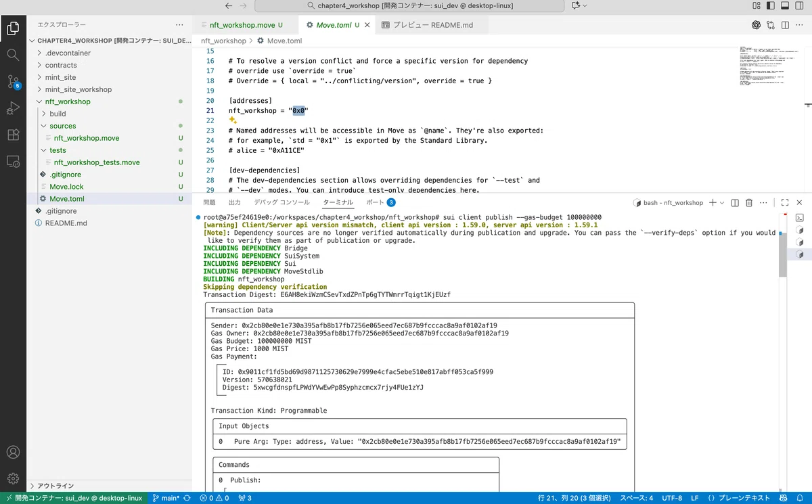Open nft_workshop_tests.move in the explorer
Image resolution: width=812 pixels, height=504 pixels.
[97, 162]
